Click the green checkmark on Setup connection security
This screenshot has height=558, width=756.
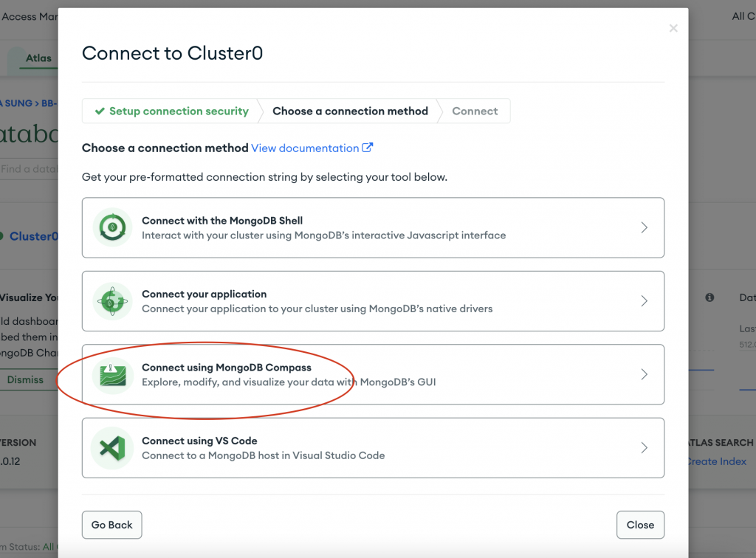pos(100,111)
